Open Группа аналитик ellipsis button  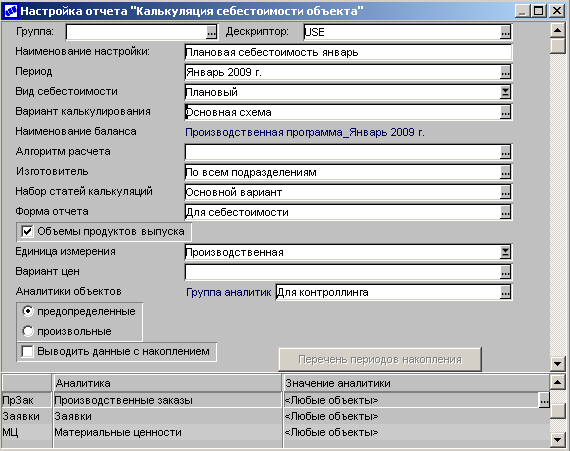click(x=505, y=292)
